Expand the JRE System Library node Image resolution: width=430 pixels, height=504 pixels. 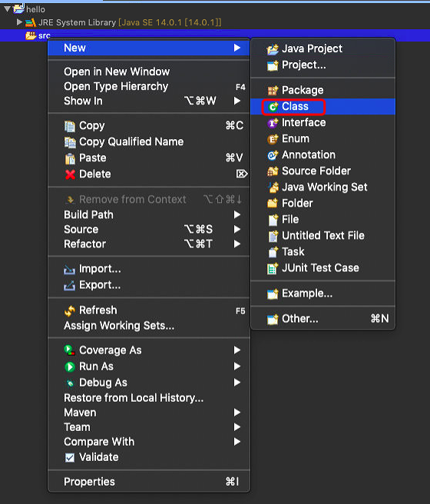[19, 22]
